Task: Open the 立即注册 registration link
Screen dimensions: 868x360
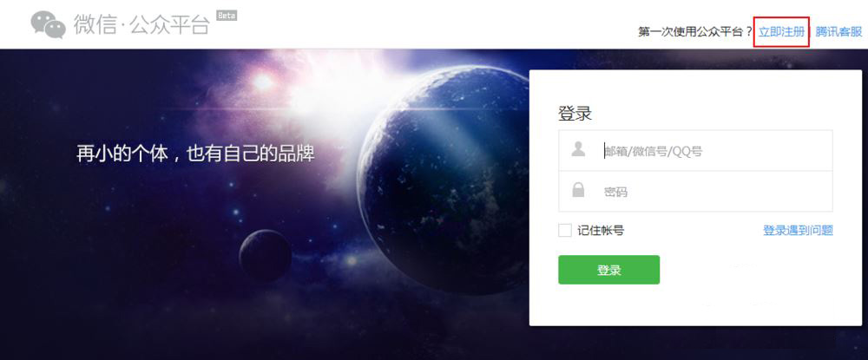Action: pyautogui.click(x=782, y=32)
